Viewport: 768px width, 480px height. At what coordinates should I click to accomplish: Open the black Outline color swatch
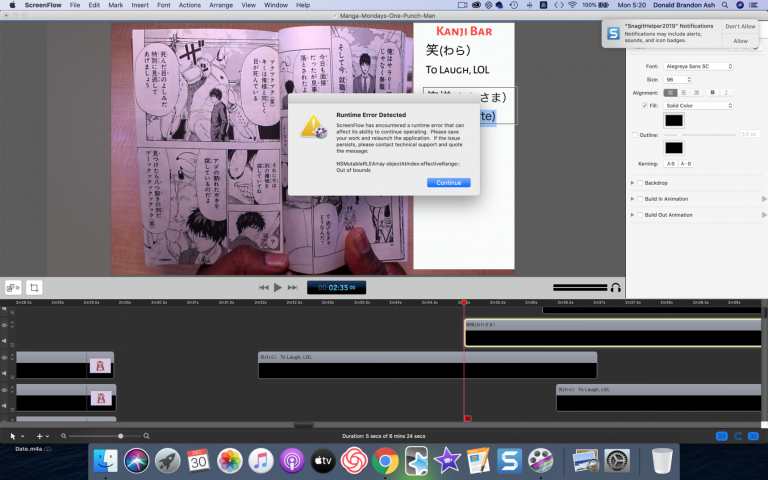click(674, 148)
